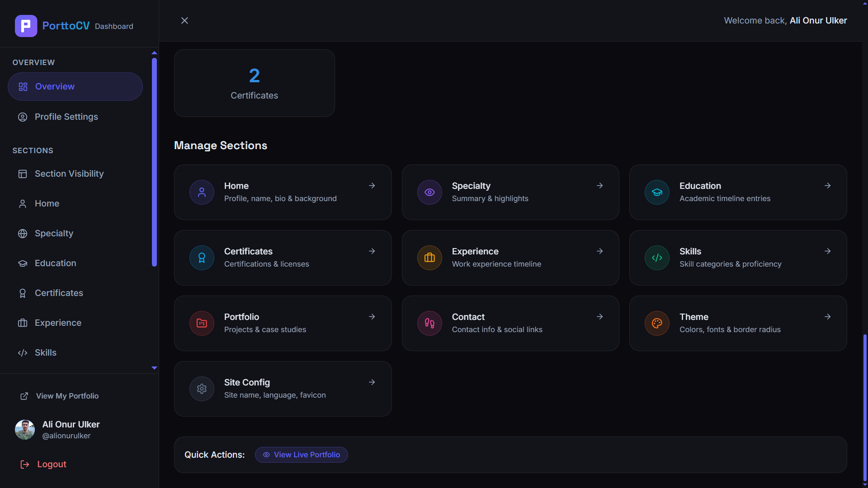868x488 pixels.
Task: Click the Skills card code icon
Action: tap(657, 258)
